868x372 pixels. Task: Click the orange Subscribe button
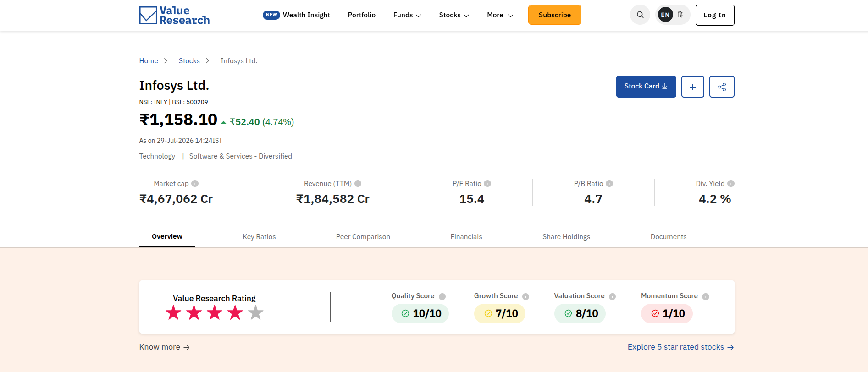pyautogui.click(x=555, y=15)
